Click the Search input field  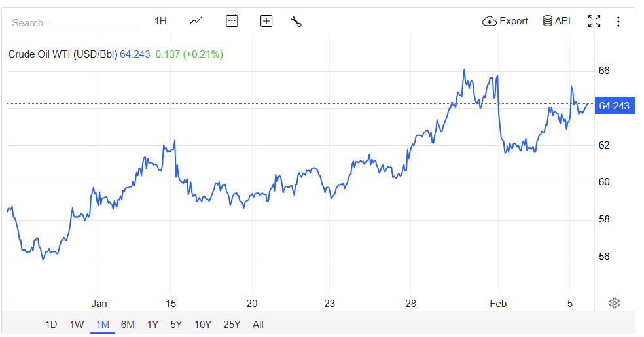tap(71, 23)
